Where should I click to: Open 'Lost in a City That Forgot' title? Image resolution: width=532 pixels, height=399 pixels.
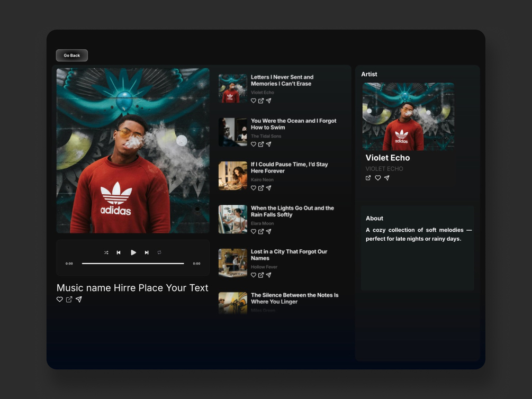tap(289, 255)
